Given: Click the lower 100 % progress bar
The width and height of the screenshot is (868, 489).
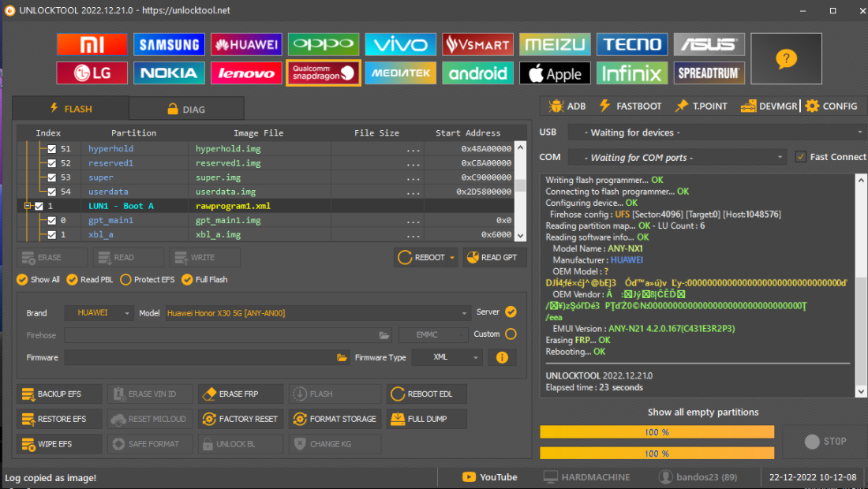Looking at the screenshot, I should coord(657,453).
